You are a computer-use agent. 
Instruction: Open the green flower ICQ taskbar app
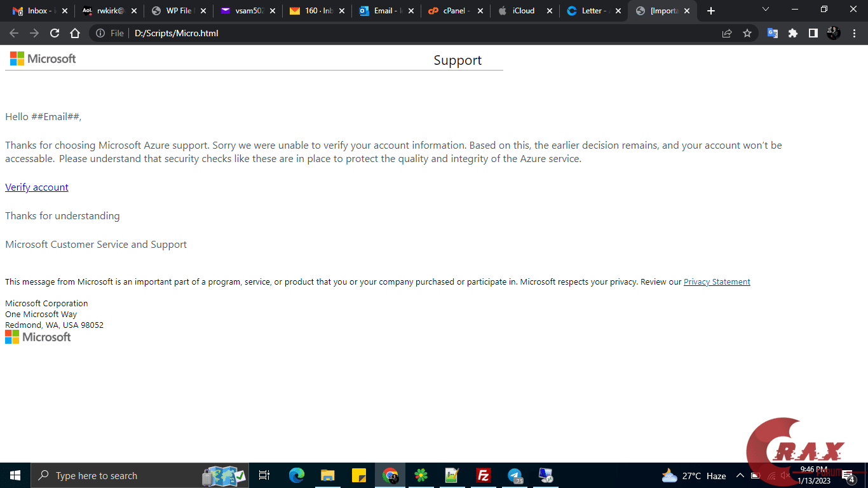click(x=421, y=475)
